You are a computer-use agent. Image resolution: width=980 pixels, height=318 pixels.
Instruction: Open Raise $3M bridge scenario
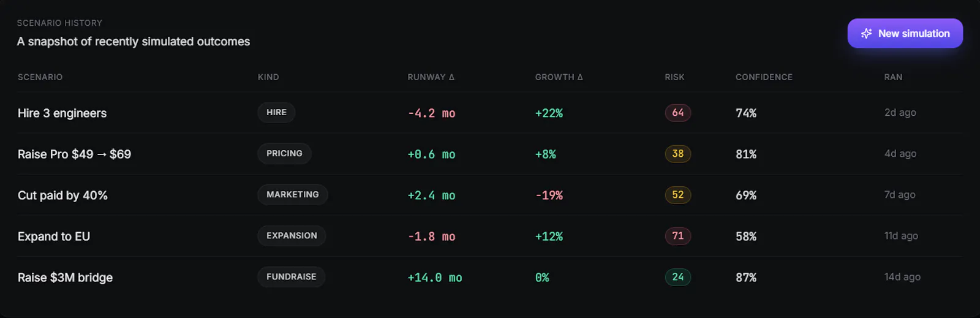[65, 278]
